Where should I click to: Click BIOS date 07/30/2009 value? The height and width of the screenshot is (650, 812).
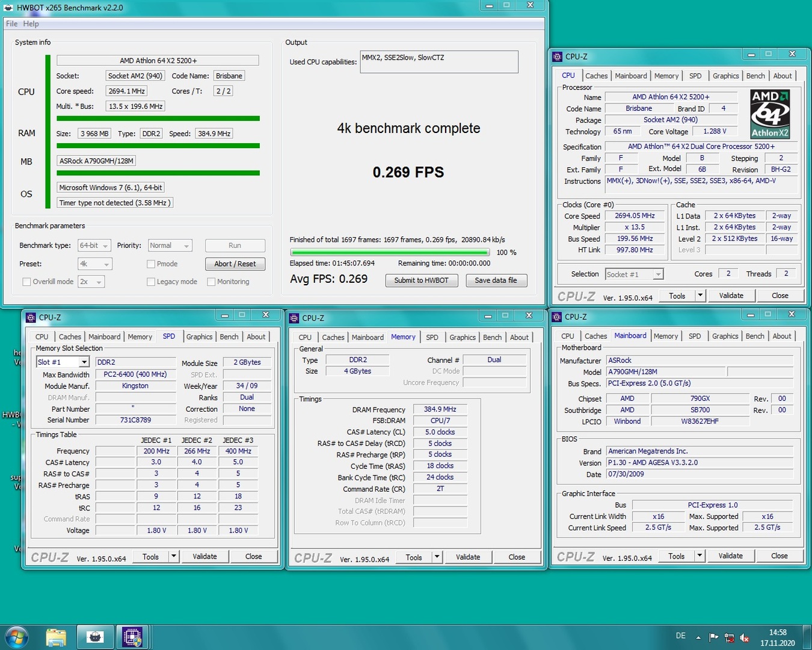tap(699, 474)
